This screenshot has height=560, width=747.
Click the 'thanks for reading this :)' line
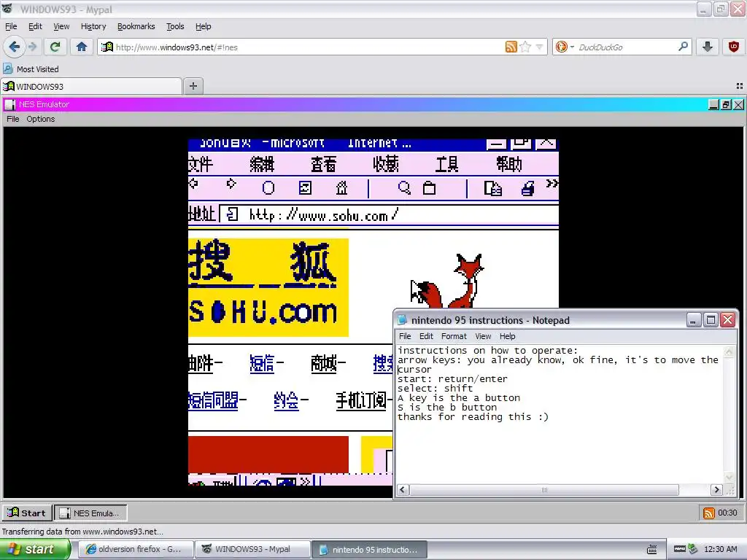[473, 416]
